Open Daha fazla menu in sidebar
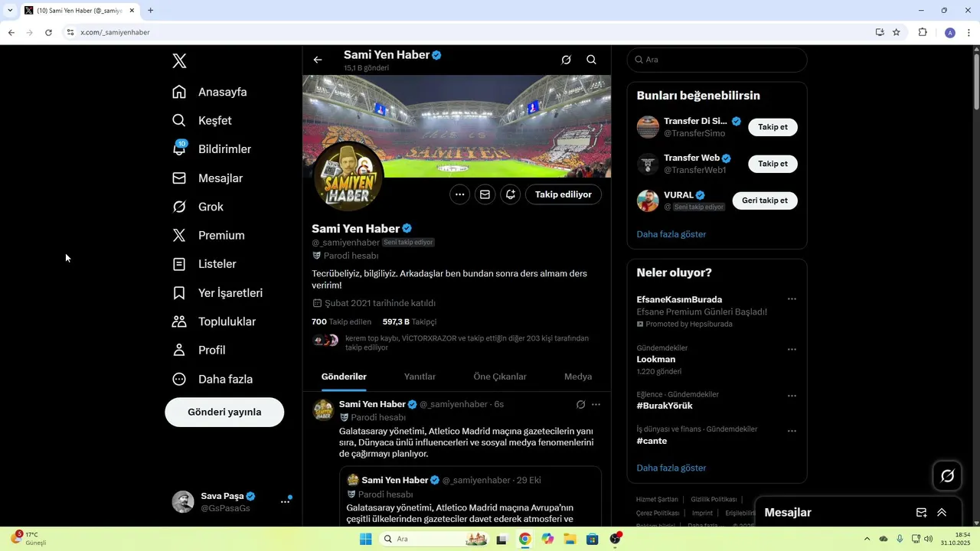 (x=213, y=379)
